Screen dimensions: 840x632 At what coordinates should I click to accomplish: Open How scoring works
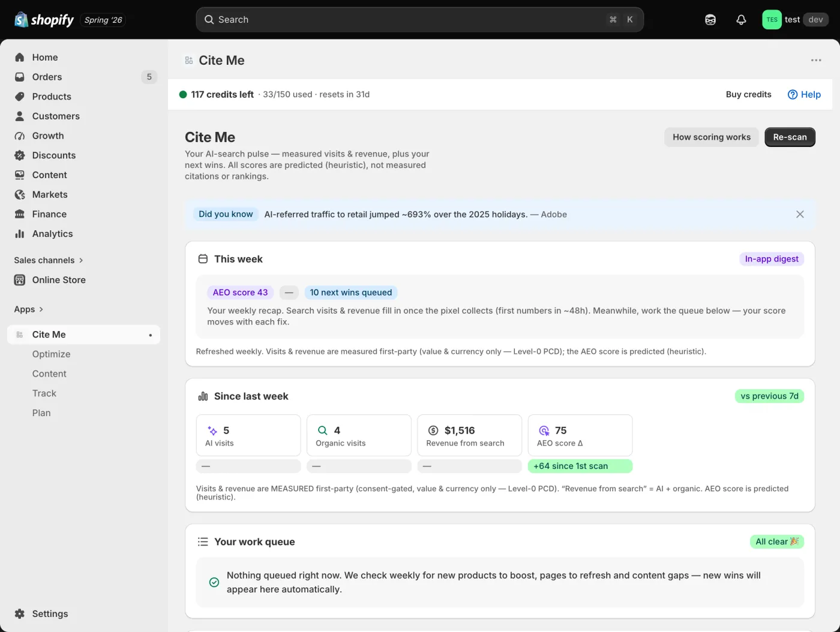(x=712, y=137)
